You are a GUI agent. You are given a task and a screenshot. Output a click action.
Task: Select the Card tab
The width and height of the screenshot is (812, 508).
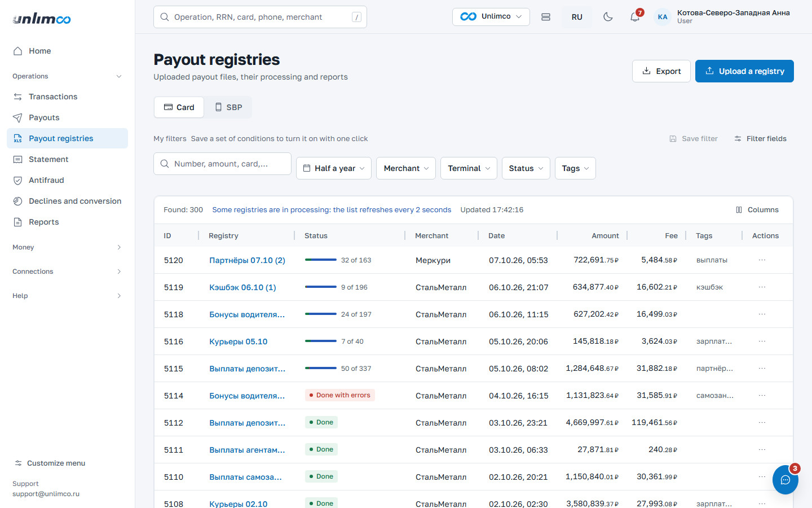tap(179, 107)
